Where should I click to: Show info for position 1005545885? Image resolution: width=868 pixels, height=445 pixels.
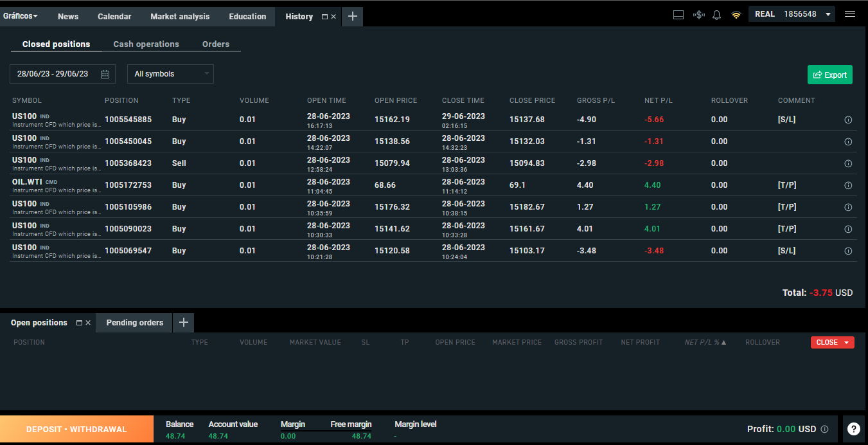click(848, 120)
